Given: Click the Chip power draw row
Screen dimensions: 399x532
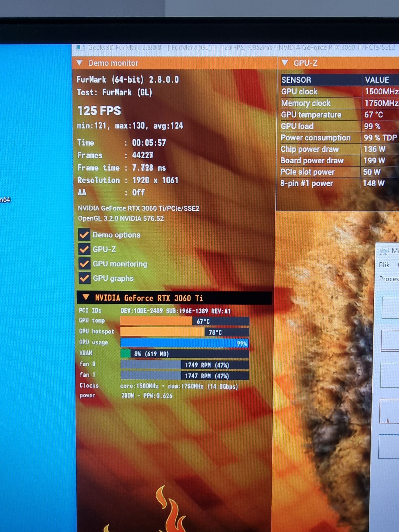Looking at the screenshot, I should click(x=340, y=149).
